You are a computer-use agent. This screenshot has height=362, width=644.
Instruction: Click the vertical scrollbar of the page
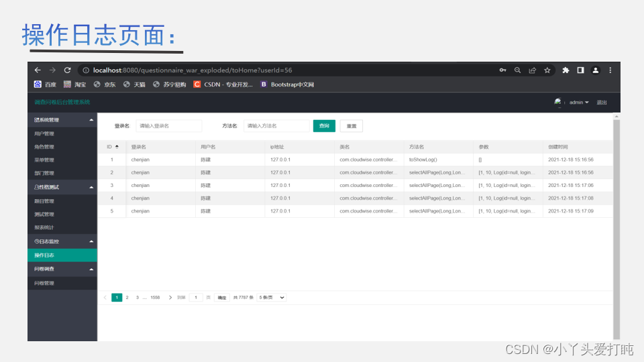click(616, 228)
